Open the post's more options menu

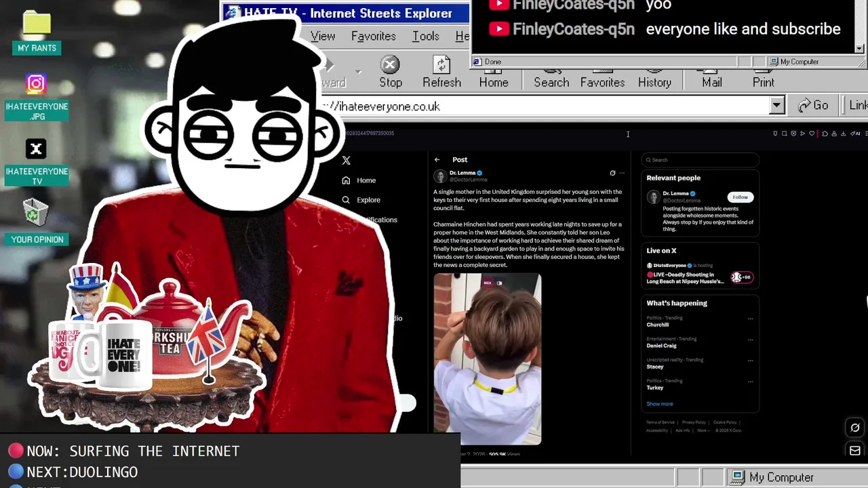(622, 174)
